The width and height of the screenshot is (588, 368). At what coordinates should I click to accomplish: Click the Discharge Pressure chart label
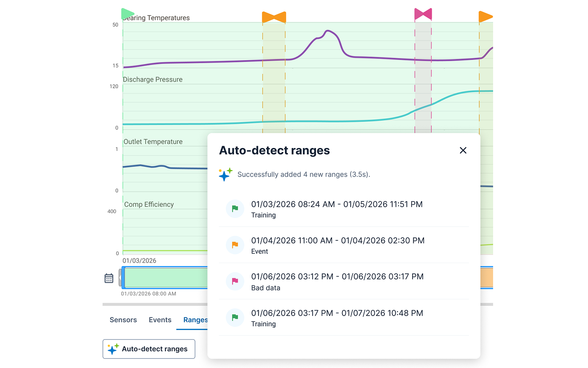pos(153,79)
